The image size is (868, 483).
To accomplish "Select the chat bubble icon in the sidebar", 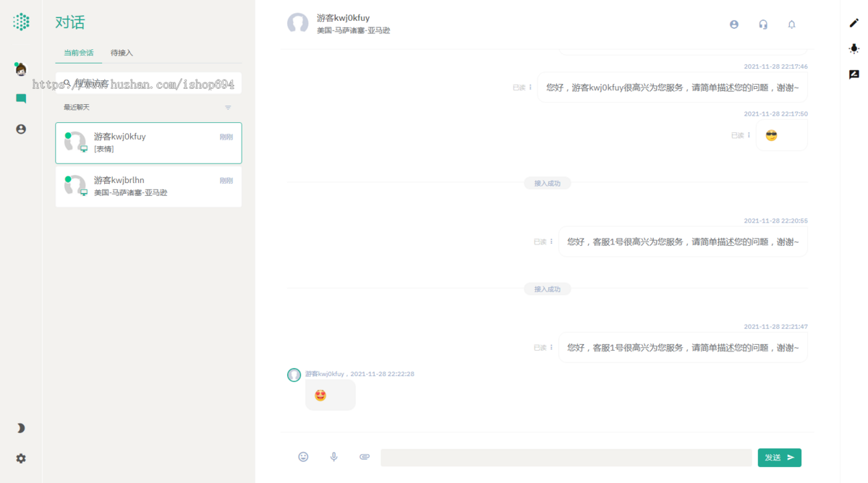I will (20, 98).
